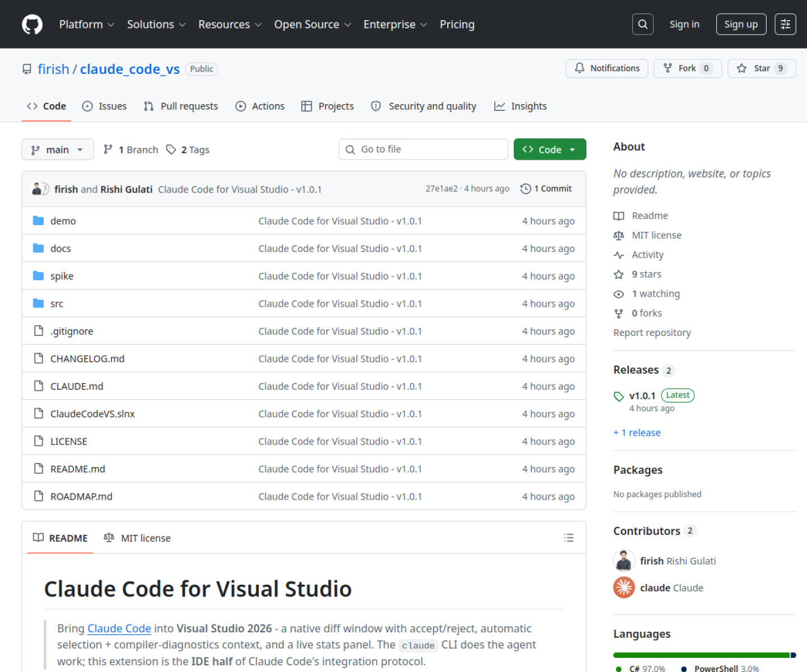Image resolution: width=807 pixels, height=672 pixels.
Task: Click the commit author avatars in commit bar
Action: 40,189
